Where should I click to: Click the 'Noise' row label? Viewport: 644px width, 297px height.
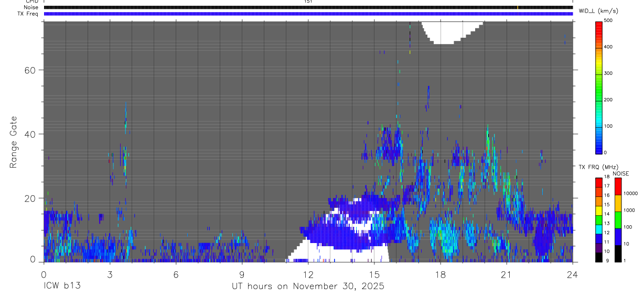(31, 7)
